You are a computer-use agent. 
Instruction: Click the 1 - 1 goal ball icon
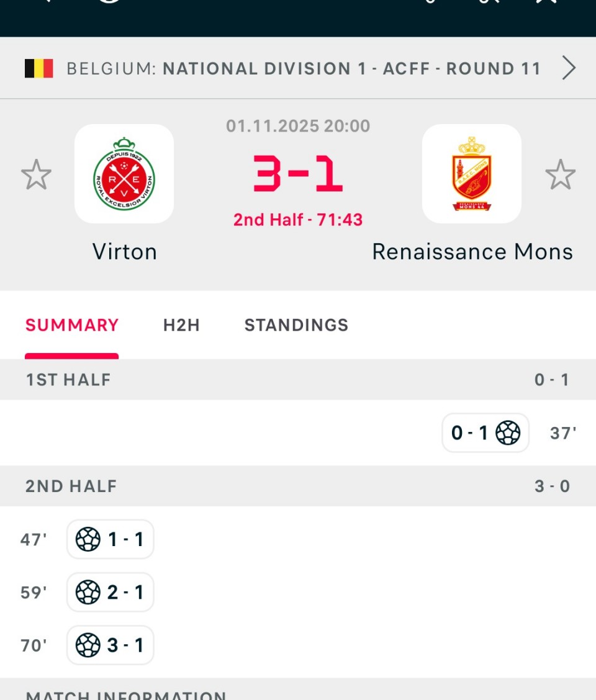click(x=88, y=539)
